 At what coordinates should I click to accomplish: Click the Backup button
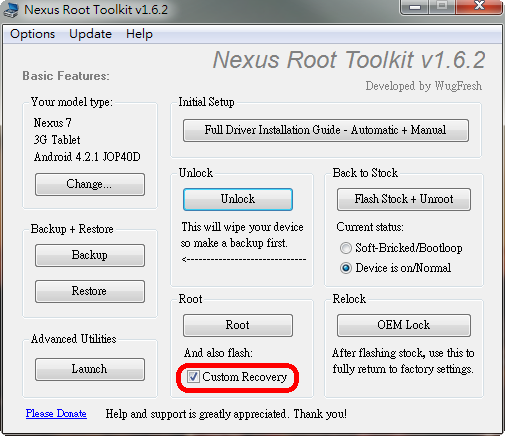click(x=90, y=255)
